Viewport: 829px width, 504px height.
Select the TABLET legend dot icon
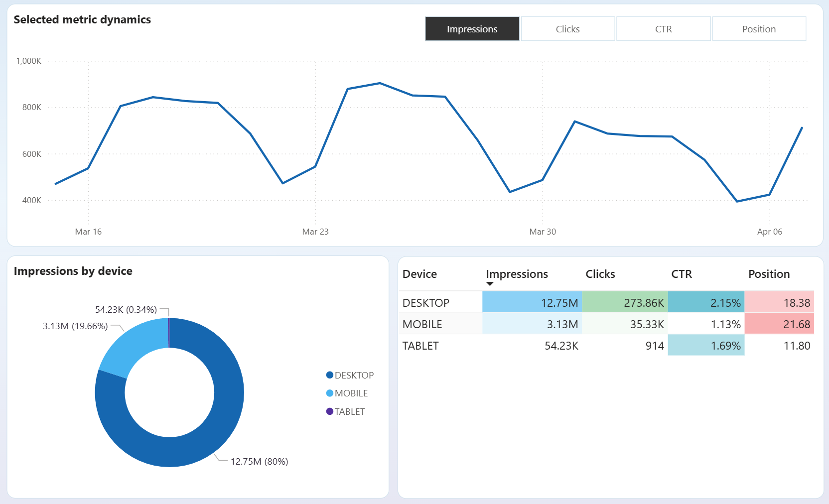(329, 411)
